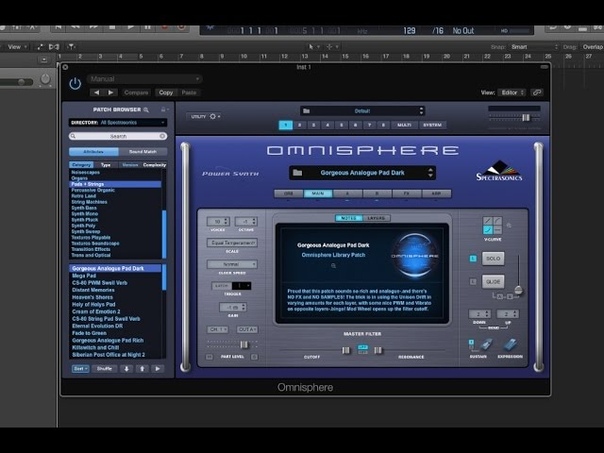Toggle Part Level mute button on left
Image resolution: width=604 pixels, height=453 pixels.
coord(209,357)
